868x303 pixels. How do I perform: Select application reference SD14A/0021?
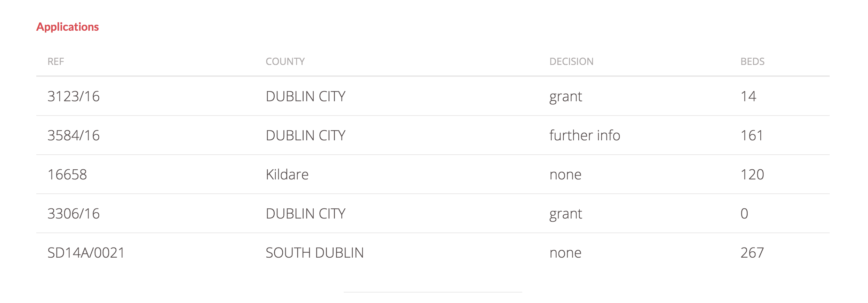click(86, 253)
